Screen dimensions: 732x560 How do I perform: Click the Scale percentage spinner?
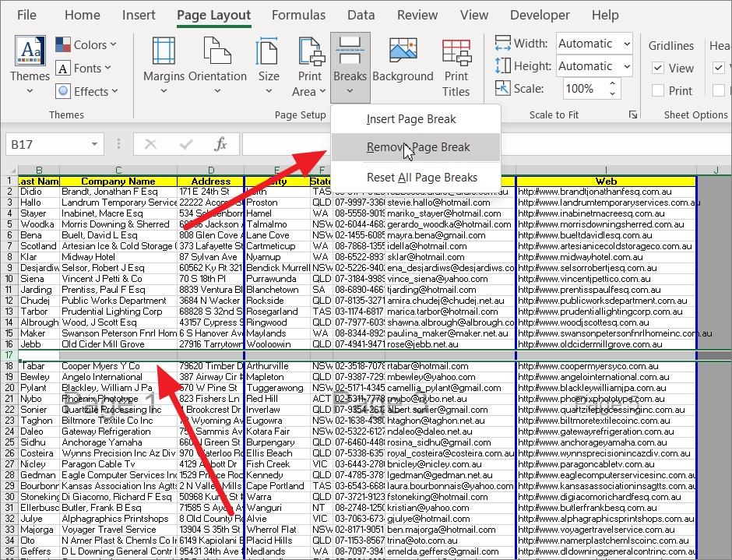pyautogui.click(x=612, y=89)
